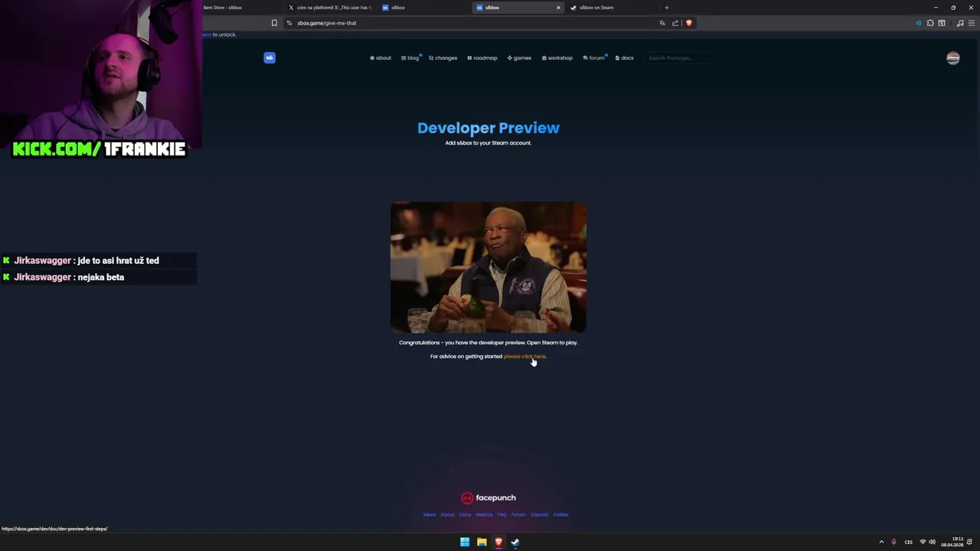The image size is (980, 551).
Task: Click the share icon in the address bar
Action: coord(675,23)
